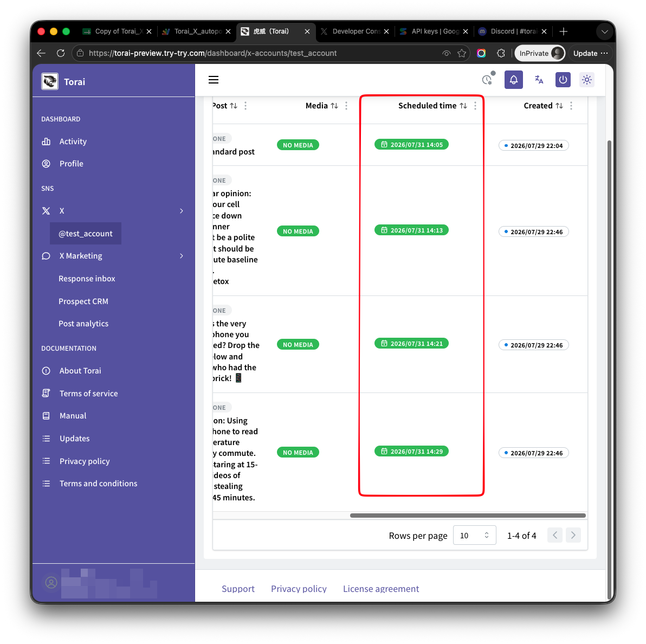Click the Manual book icon
This screenshot has width=646, height=644.
46,416
